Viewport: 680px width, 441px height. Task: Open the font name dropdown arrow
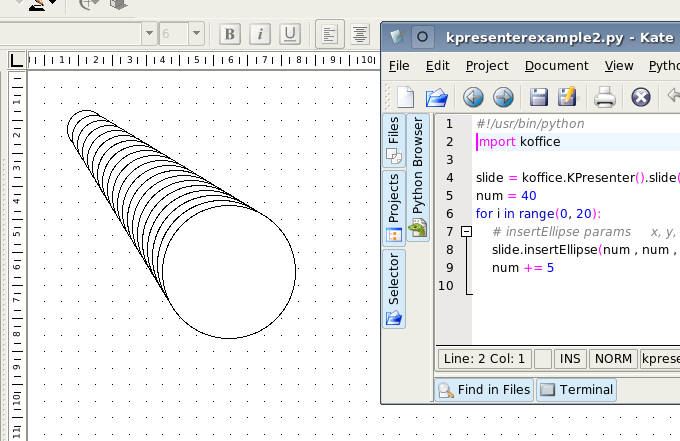tap(149, 33)
